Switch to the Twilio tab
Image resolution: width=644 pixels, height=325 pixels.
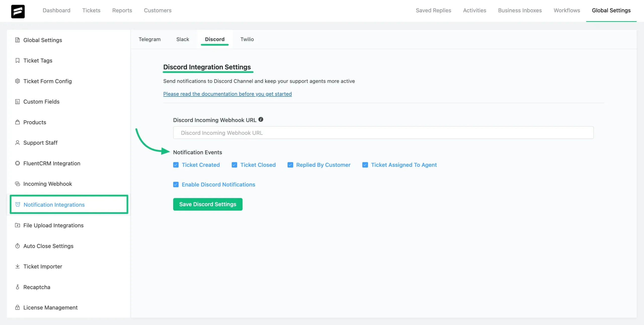[x=247, y=39]
